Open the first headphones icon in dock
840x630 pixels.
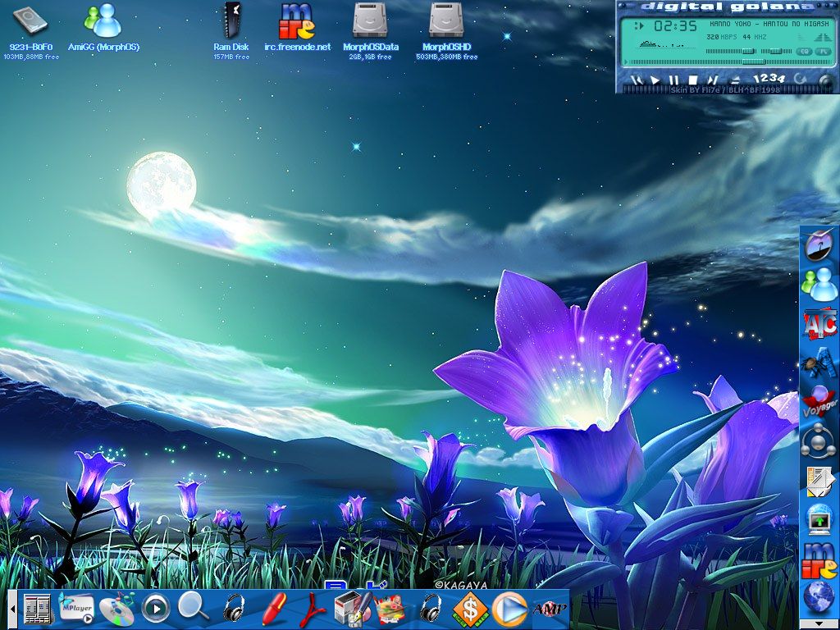(x=234, y=608)
